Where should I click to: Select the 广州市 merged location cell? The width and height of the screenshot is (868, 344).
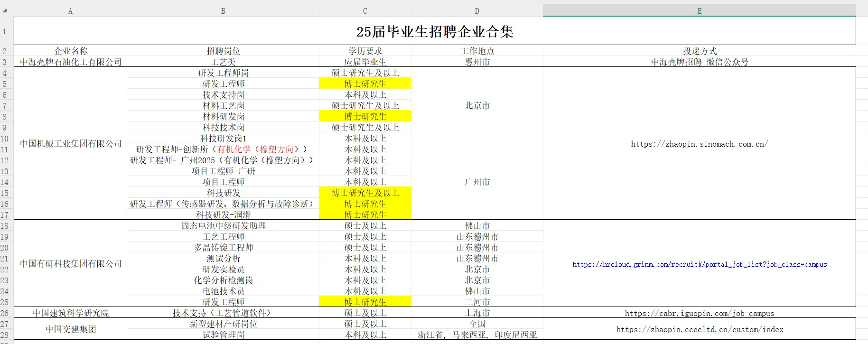[477, 182]
